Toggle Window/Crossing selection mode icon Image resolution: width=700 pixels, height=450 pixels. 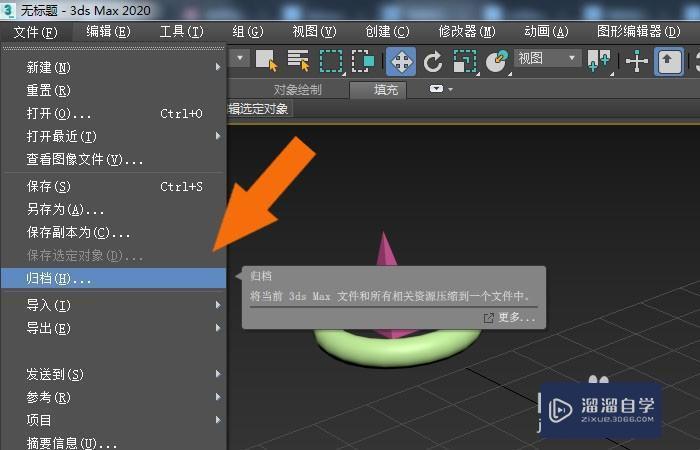pyautogui.click(x=363, y=61)
